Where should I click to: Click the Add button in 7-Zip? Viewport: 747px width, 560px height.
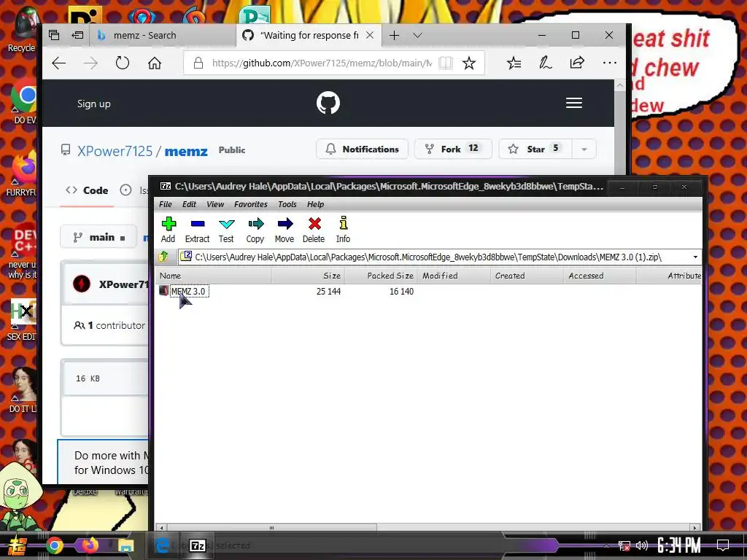pos(169,230)
